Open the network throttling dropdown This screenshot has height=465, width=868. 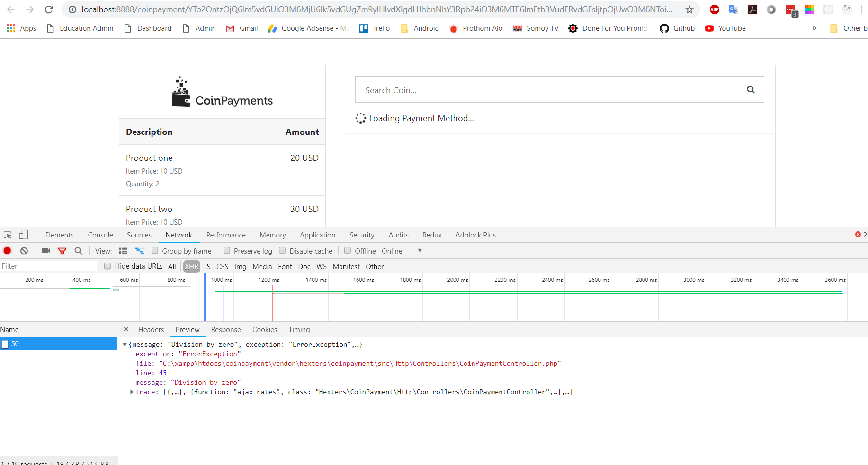(420, 251)
